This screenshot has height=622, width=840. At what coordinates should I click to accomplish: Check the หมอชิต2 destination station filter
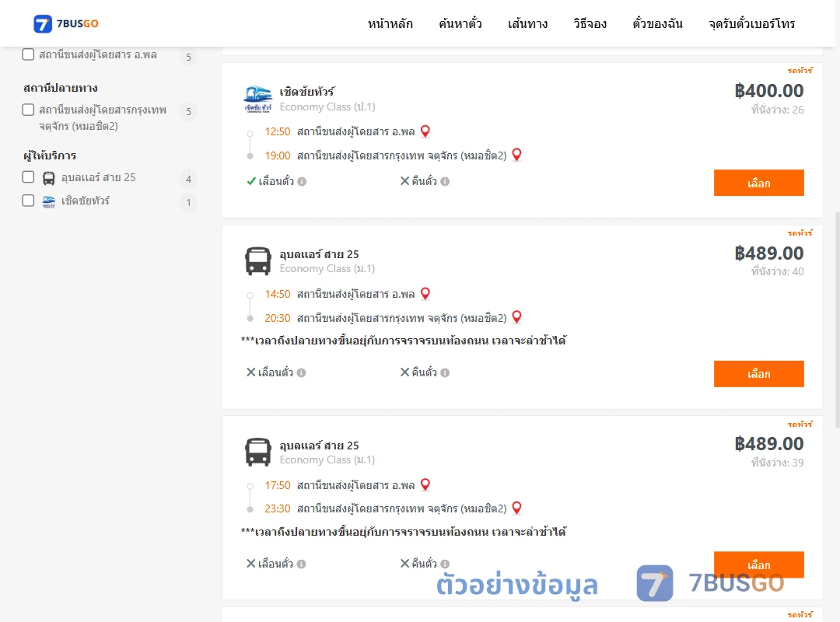(29, 110)
